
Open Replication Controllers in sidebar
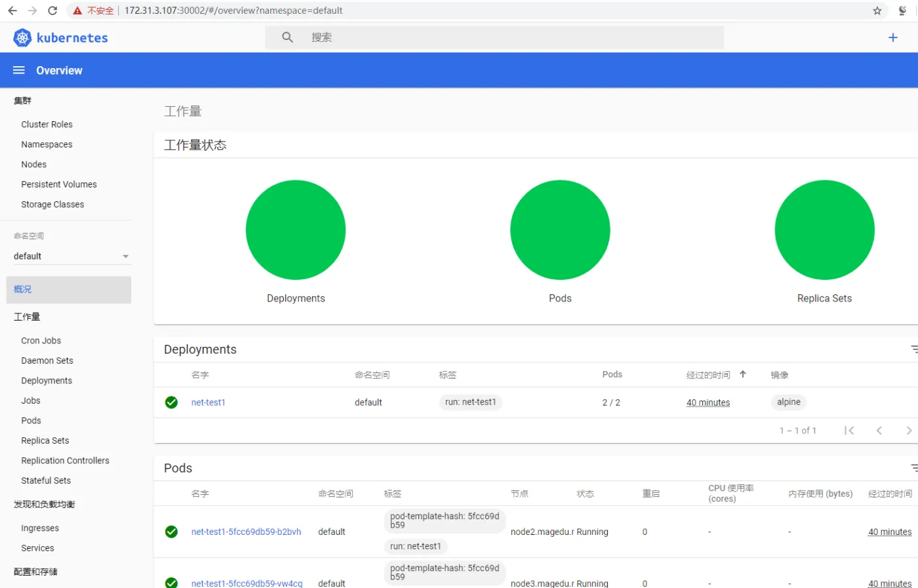point(65,461)
